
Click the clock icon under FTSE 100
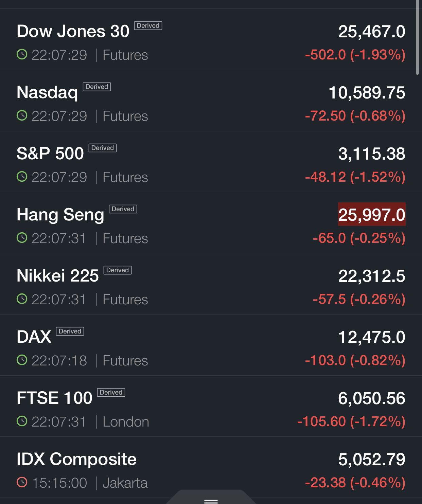pos(22,421)
